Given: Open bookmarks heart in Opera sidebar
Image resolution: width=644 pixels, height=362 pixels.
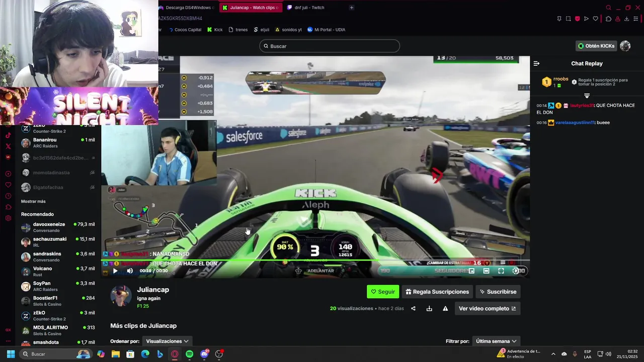Looking at the screenshot, I should [x=8, y=185].
